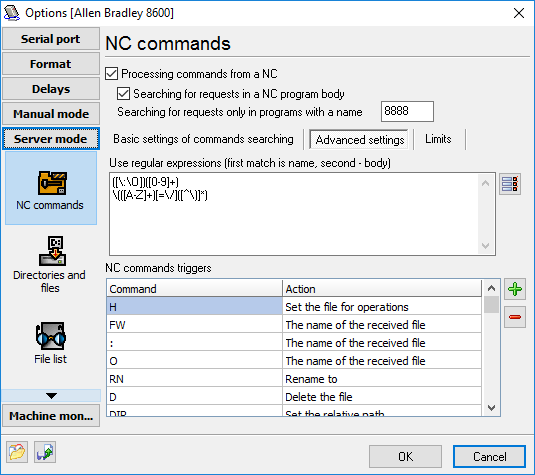This screenshot has width=535, height=475.
Task: Open the Manual mode section
Action: [51, 114]
